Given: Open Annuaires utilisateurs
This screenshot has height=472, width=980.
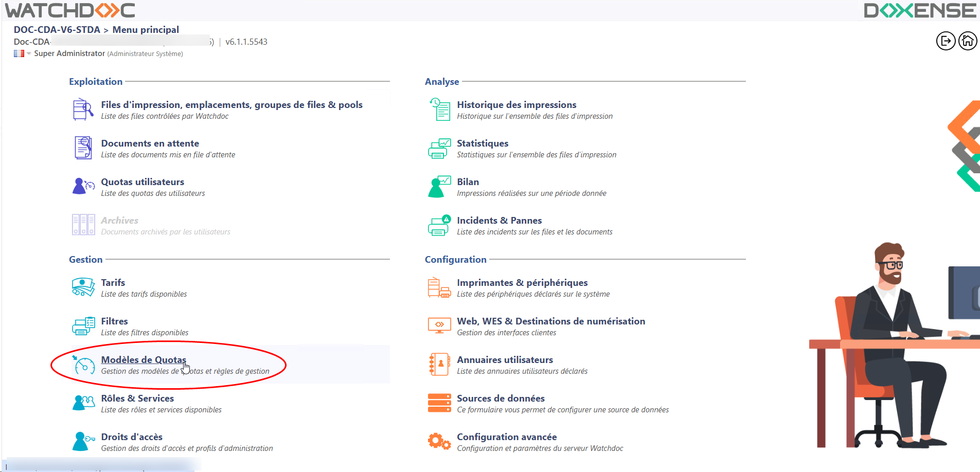Looking at the screenshot, I should click(x=505, y=360).
